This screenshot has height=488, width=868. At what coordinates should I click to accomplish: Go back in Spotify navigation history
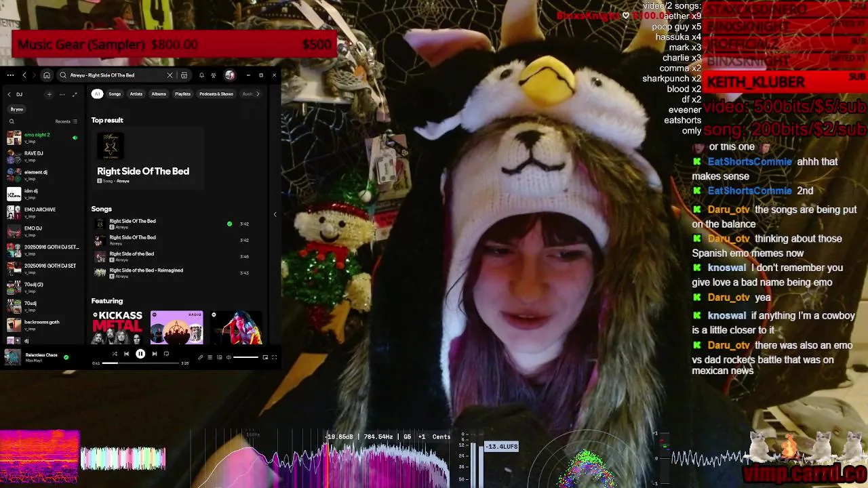click(24, 75)
